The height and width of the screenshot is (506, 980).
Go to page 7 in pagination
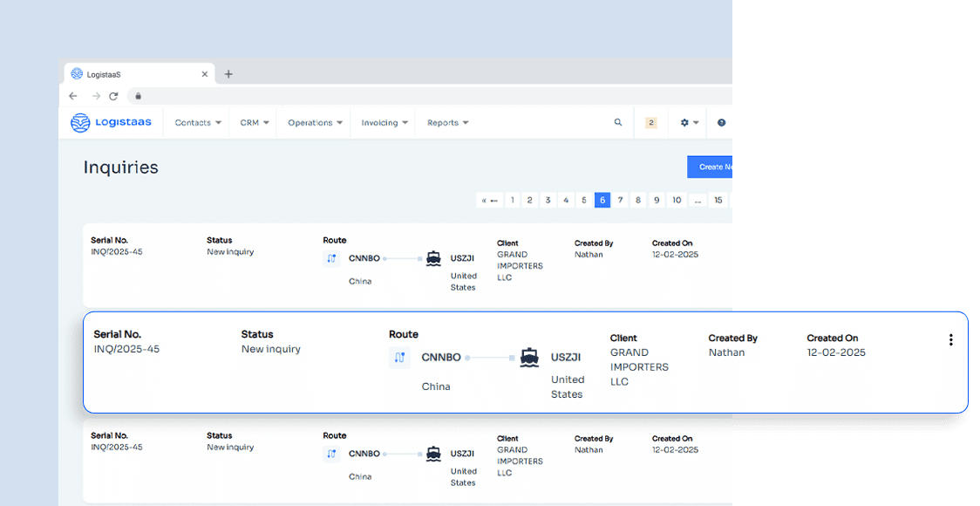620,200
